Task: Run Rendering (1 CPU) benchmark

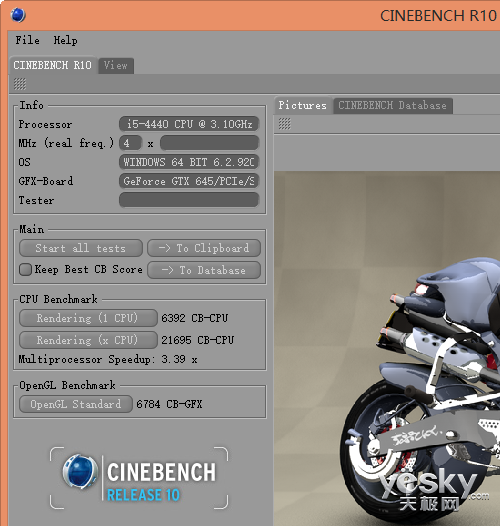Action: [x=88, y=318]
